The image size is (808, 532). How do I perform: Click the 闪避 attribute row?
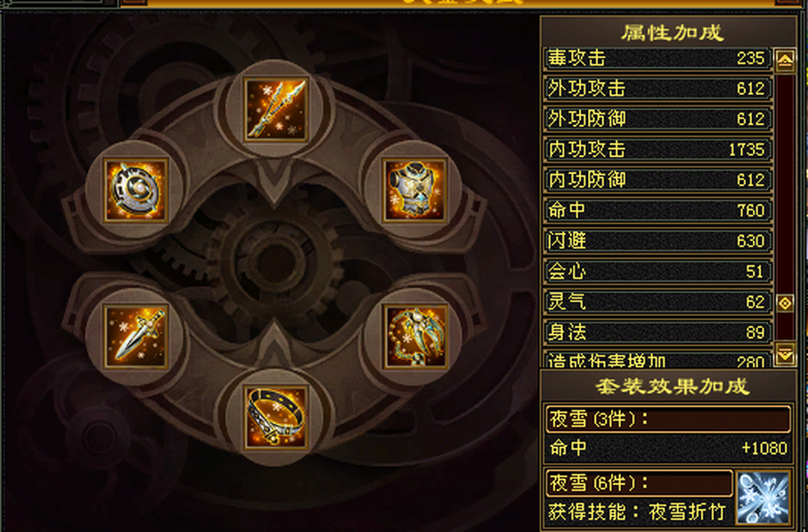[658, 240]
